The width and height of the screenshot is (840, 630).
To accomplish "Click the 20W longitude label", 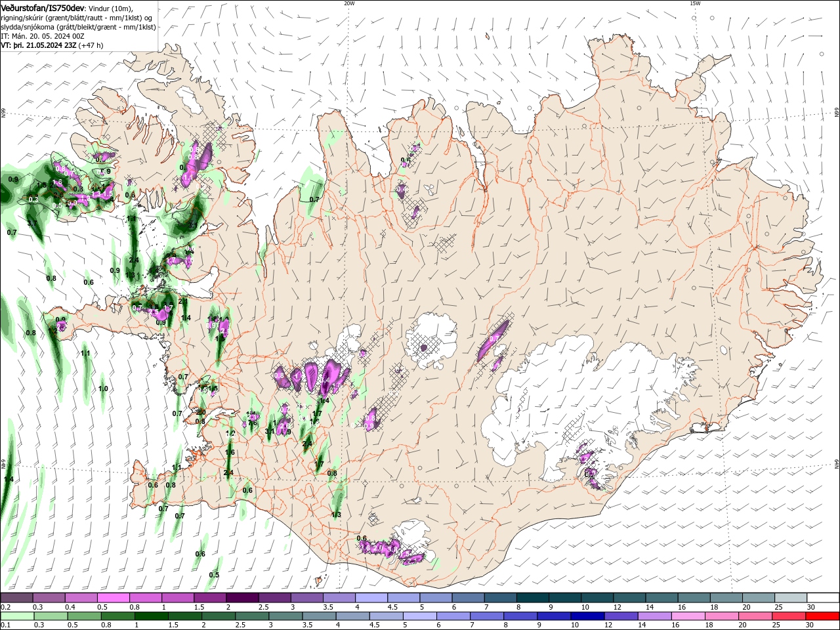I will 349,3.
